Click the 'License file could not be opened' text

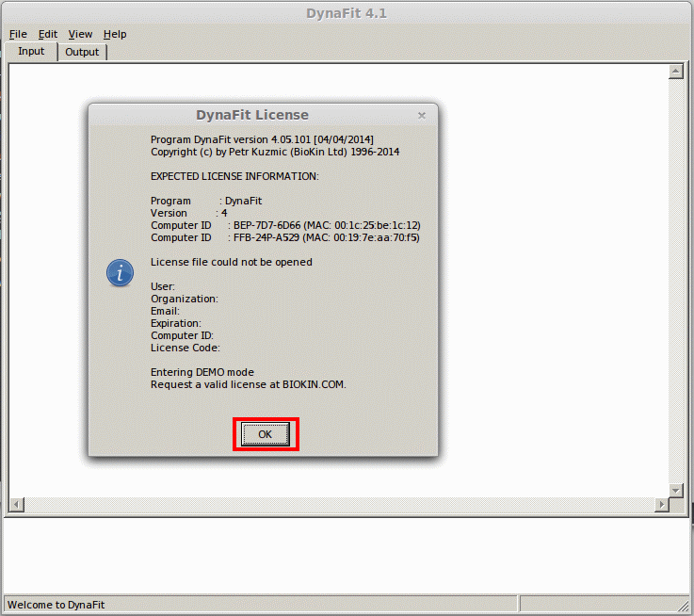231,262
